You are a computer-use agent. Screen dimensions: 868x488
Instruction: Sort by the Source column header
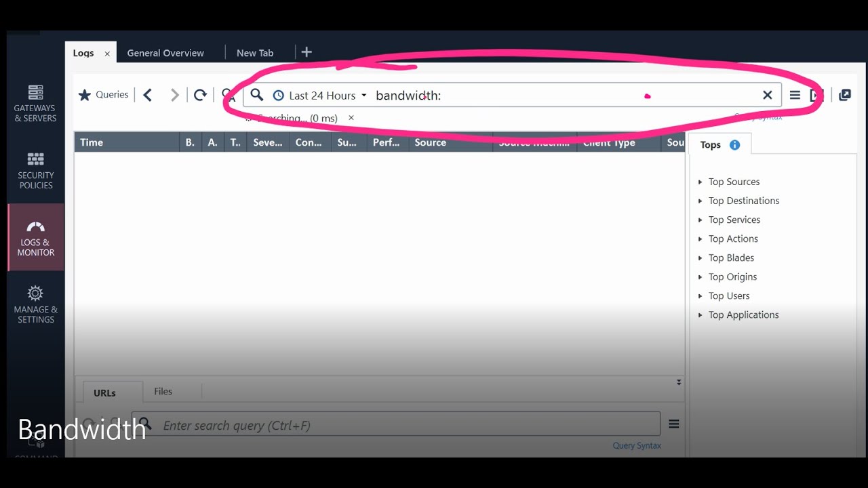point(451,142)
